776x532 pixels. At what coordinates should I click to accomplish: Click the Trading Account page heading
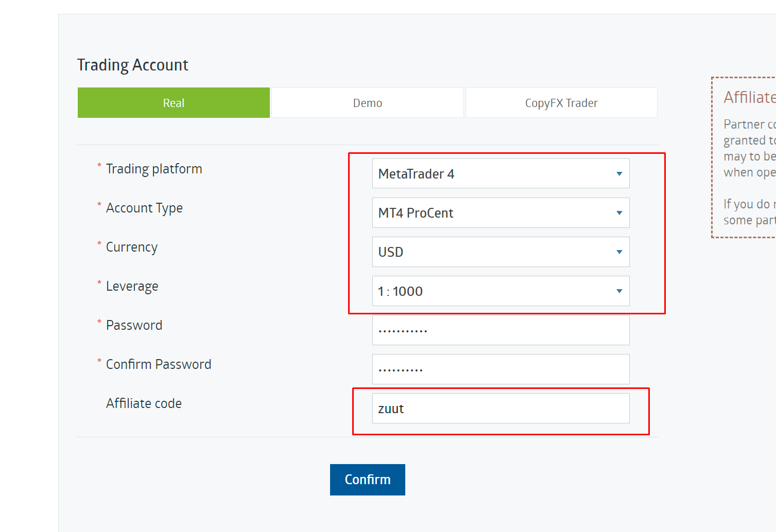coord(132,65)
